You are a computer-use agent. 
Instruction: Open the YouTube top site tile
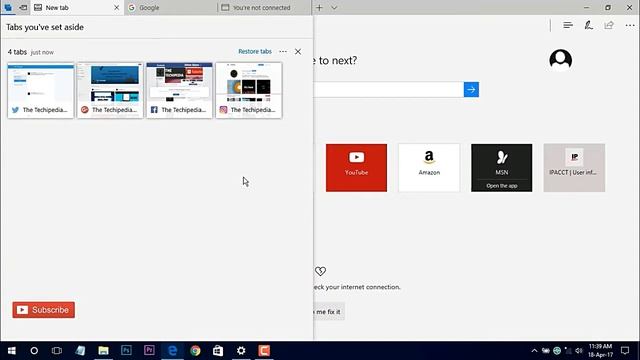(x=356, y=167)
